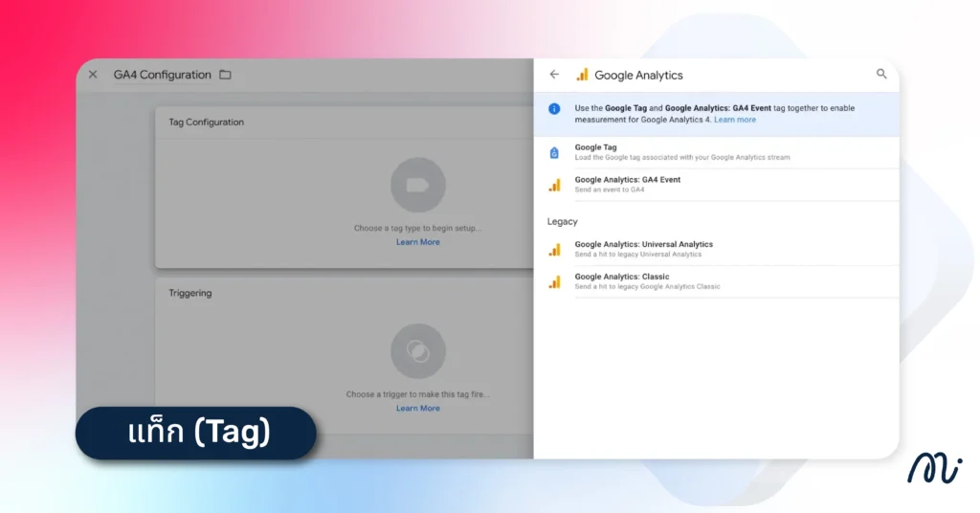Select Google Analytics: Classic
This screenshot has height=513, width=980.
717,281
